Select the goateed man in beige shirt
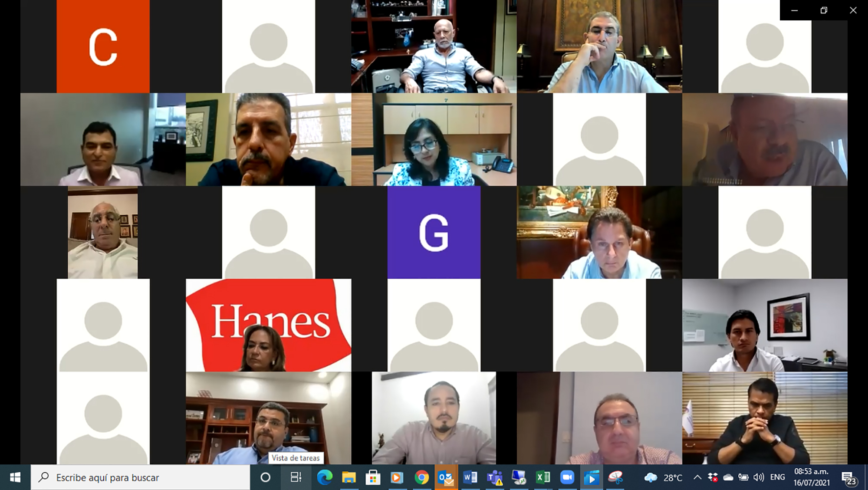Screen dimensions: 868x490 click(x=434, y=418)
